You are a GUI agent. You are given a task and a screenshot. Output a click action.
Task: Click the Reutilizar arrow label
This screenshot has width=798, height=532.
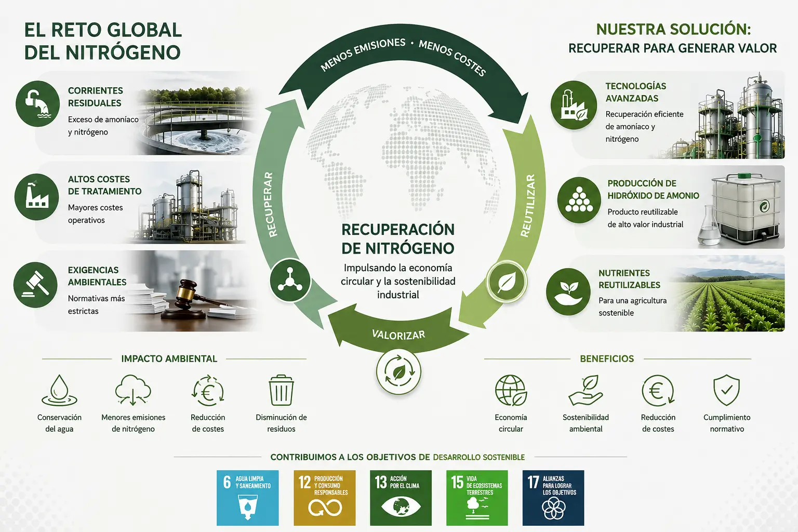click(x=527, y=206)
